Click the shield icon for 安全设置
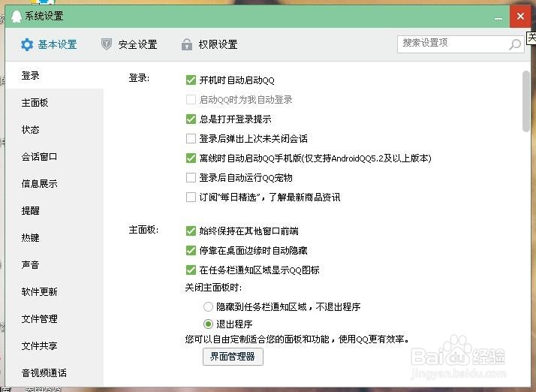This screenshot has width=536, height=392. click(x=107, y=44)
